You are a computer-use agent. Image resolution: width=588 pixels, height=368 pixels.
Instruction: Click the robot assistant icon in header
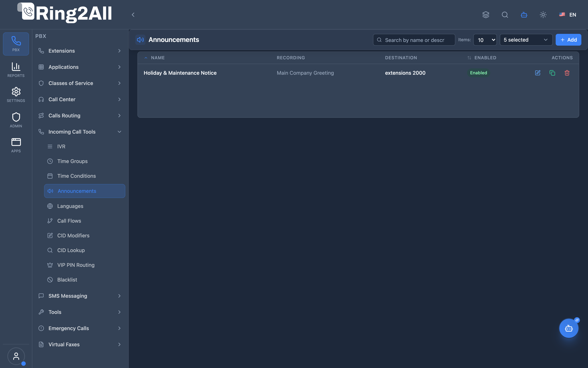tap(524, 15)
